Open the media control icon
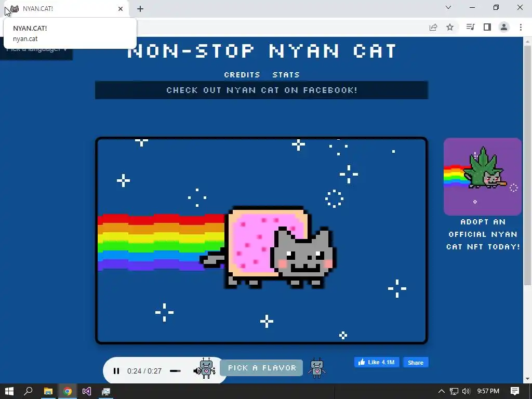This screenshot has width=532, height=399. pos(470,27)
